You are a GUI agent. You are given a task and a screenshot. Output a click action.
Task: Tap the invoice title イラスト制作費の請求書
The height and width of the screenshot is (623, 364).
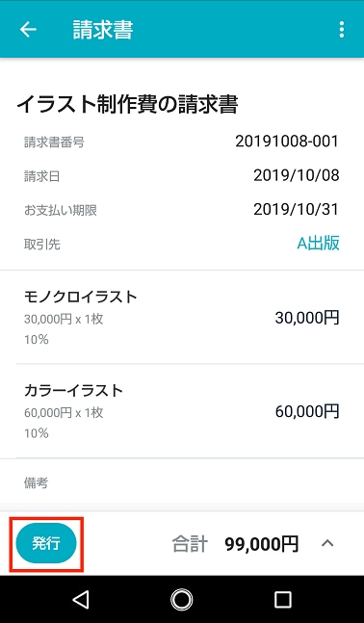click(x=127, y=105)
